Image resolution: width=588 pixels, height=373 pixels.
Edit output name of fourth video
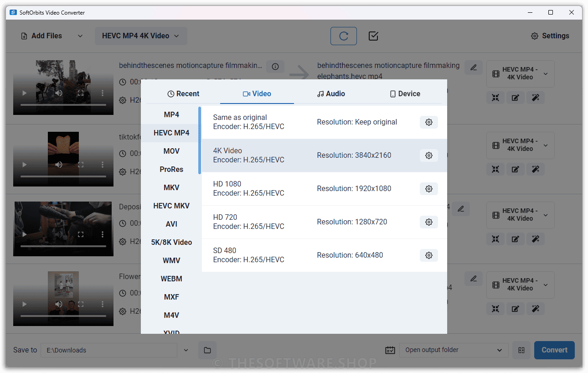coord(474,278)
